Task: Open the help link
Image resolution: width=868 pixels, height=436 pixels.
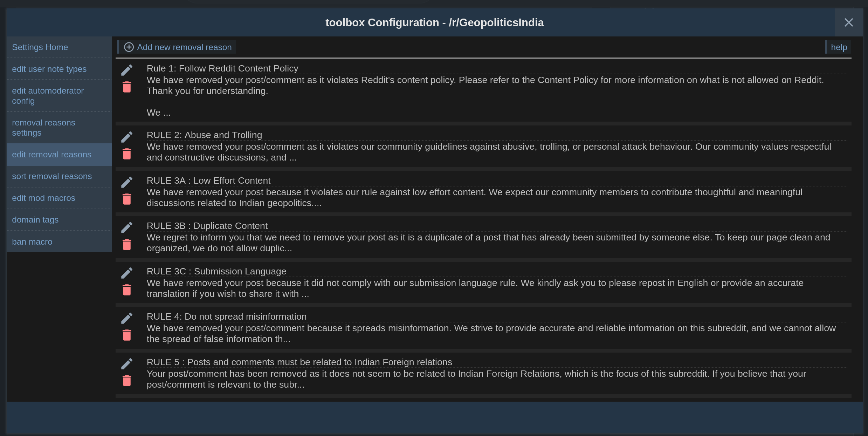Action: (x=839, y=47)
